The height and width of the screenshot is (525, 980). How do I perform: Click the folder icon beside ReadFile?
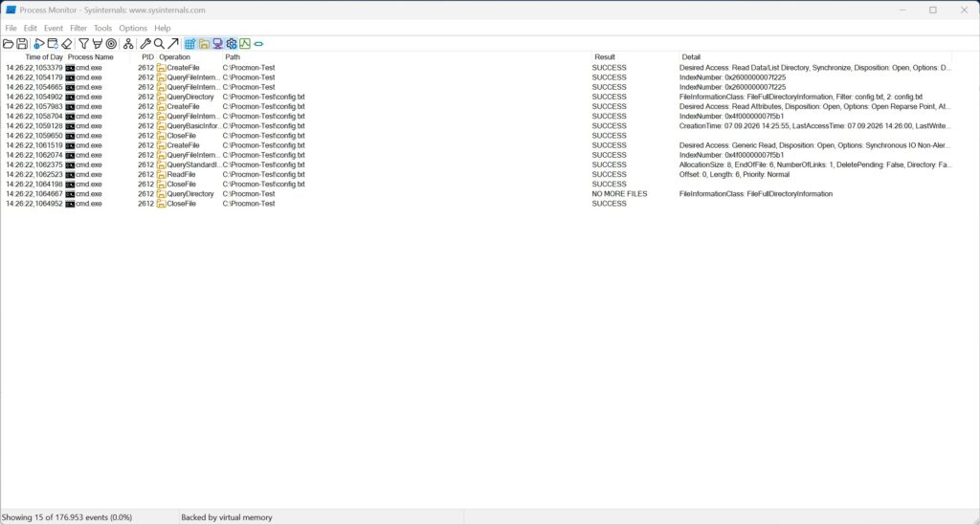pyautogui.click(x=161, y=175)
